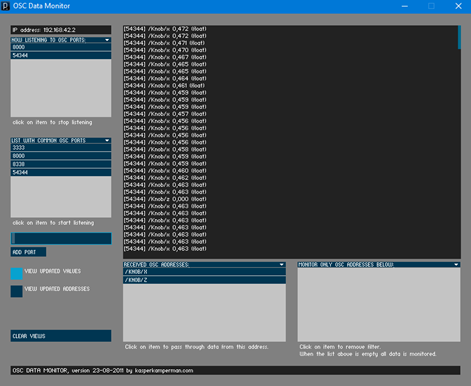Select 8000 in the common ports list

(x=61, y=156)
